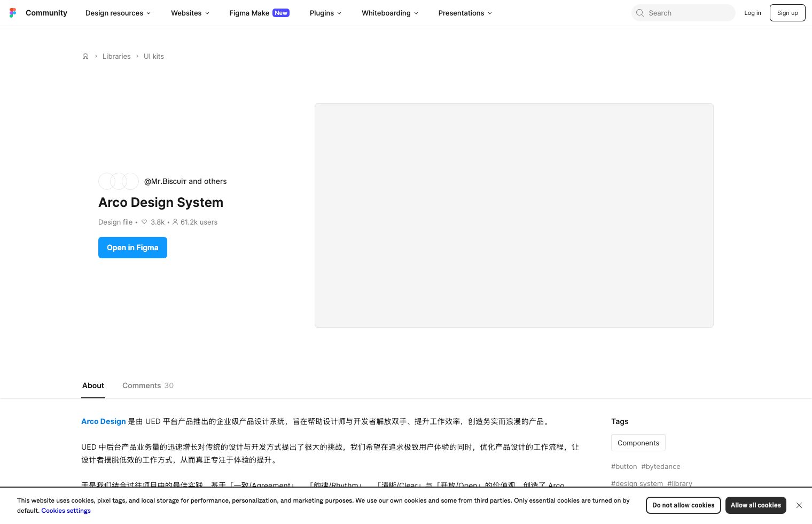Open the Plugins dropdown

325,13
